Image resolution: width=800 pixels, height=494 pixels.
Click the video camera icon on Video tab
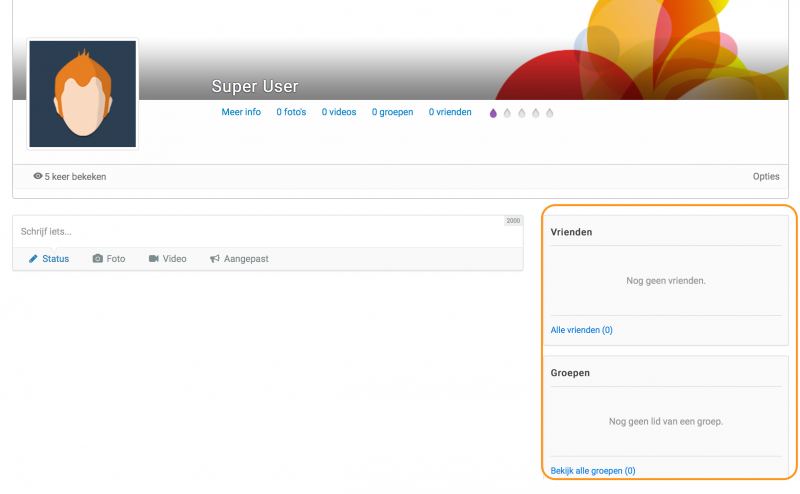point(154,259)
